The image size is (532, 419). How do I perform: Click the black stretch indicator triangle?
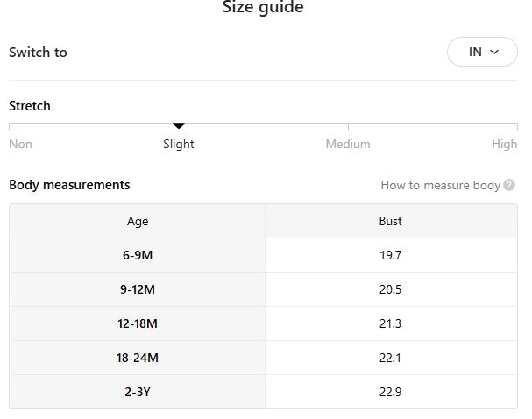point(179,126)
